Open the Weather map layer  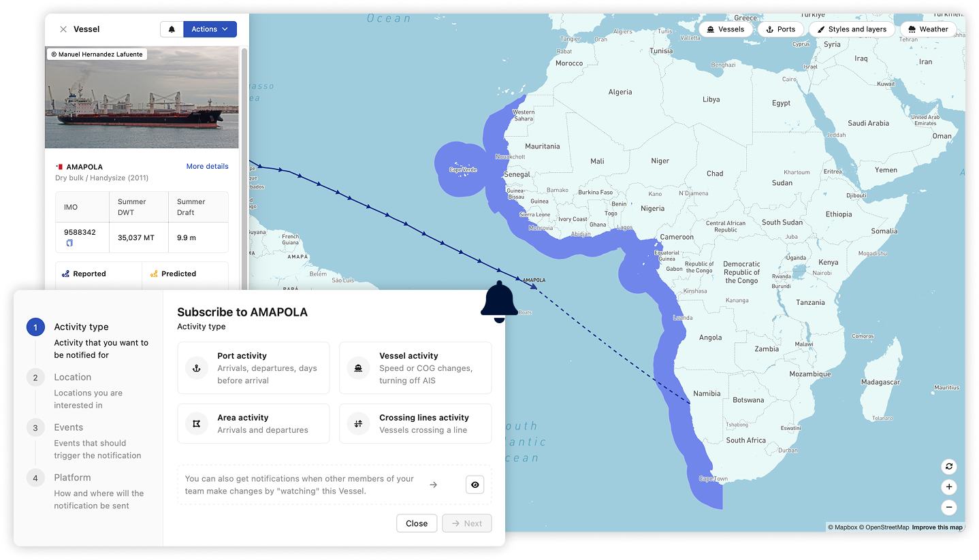(928, 29)
